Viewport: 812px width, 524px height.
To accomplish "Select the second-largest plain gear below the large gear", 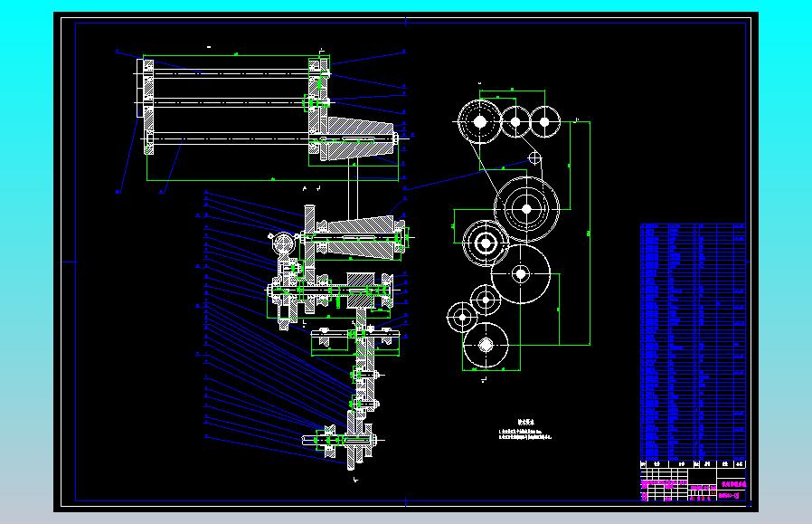I will tap(521, 273).
